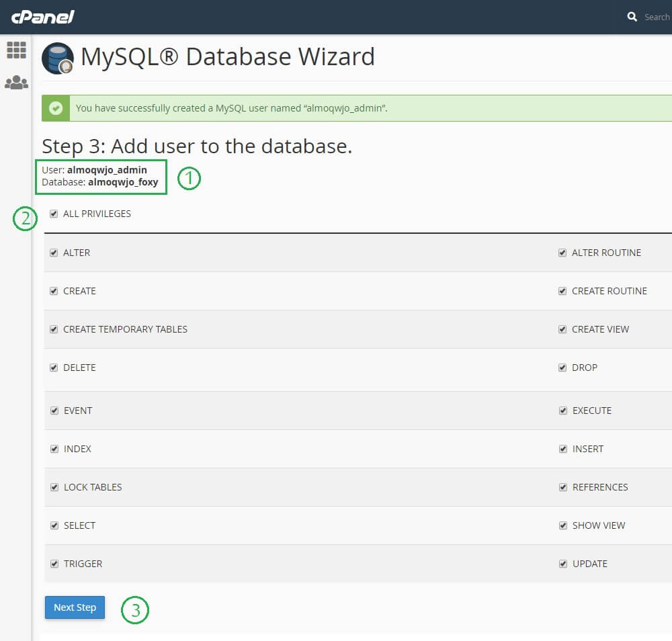The width and height of the screenshot is (672, 641).
Task: Click the green success checkmark icon
Action: 56,108
